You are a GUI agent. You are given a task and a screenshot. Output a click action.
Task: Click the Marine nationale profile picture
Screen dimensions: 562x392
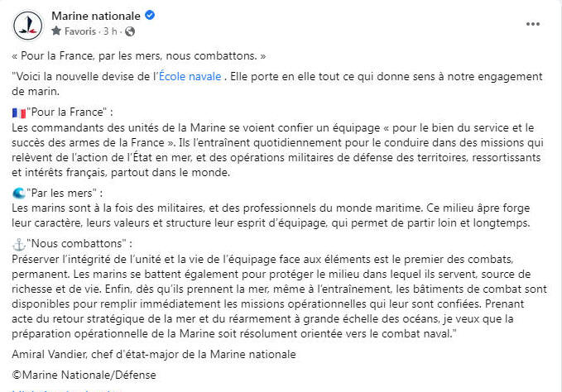tap(28, 25)
